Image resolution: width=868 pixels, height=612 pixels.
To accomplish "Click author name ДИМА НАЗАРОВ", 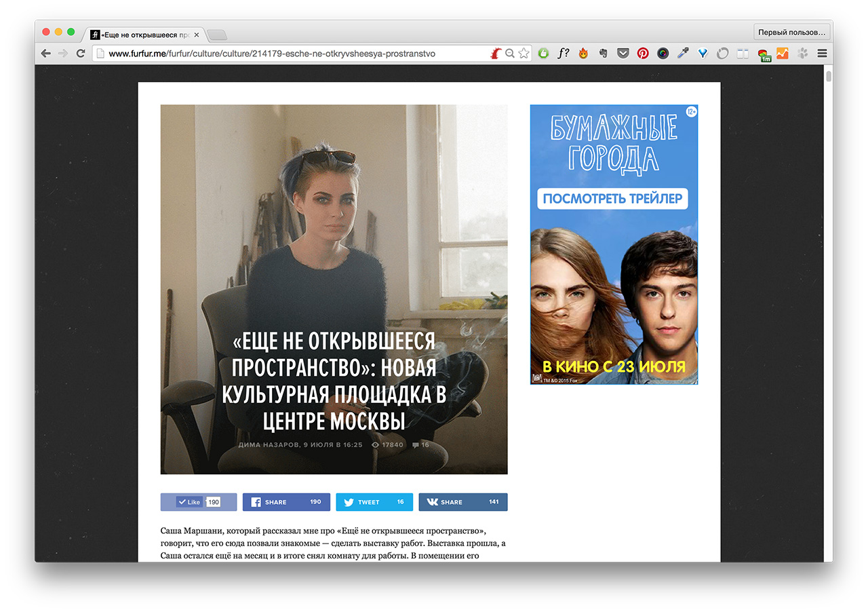I will [267, 445].
